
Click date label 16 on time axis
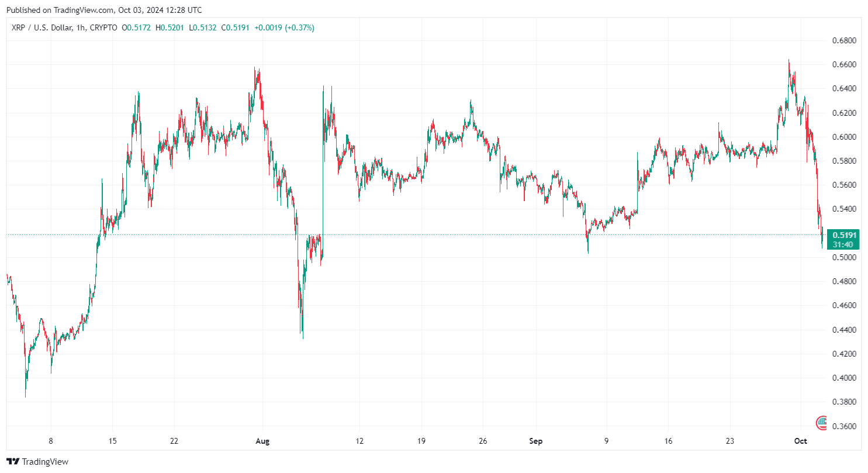coord(669,441)
